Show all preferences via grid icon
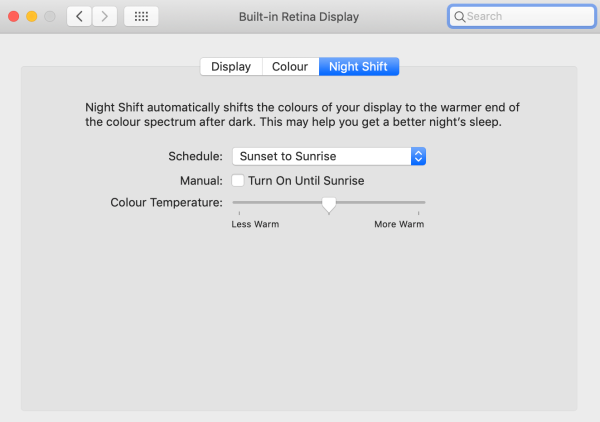 click(x=141, y=16)
